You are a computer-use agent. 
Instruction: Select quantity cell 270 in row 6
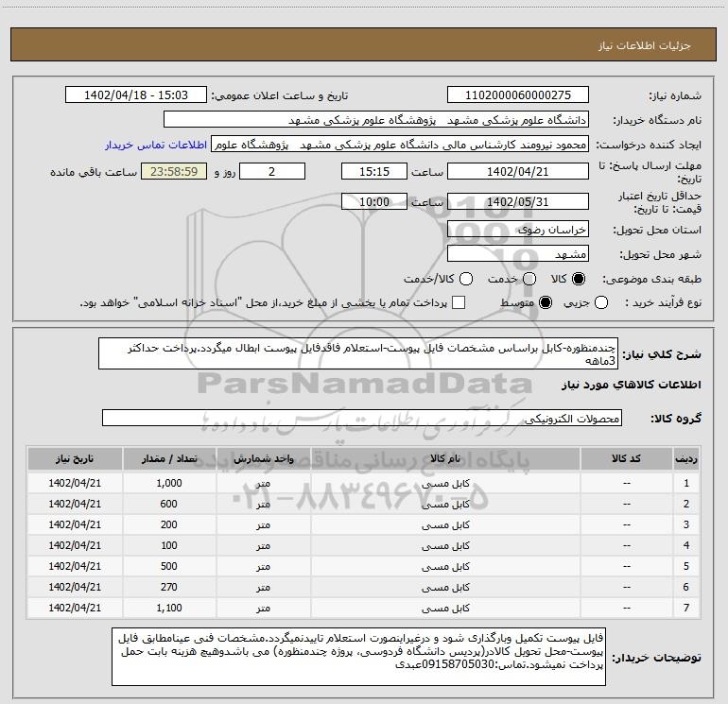pos(169,587)
